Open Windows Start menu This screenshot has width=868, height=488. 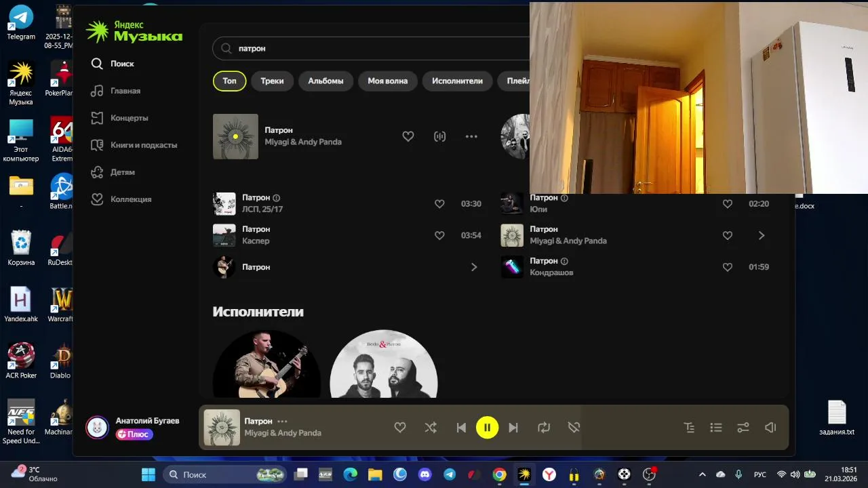point(148,474)
